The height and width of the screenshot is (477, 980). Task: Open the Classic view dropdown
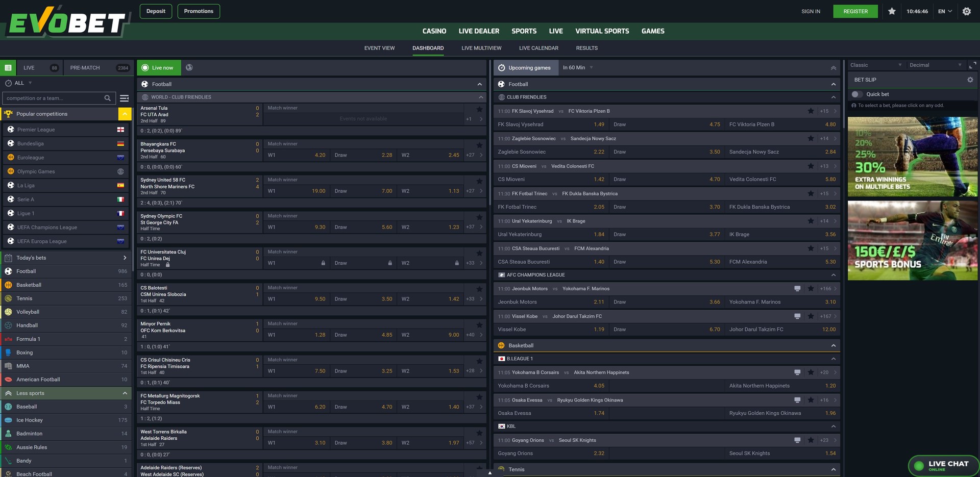(x=875, y=65)
